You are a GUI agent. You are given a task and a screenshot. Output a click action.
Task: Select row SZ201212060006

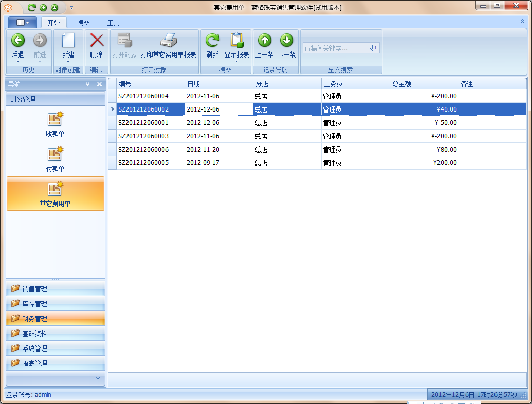tap(317, 149)
